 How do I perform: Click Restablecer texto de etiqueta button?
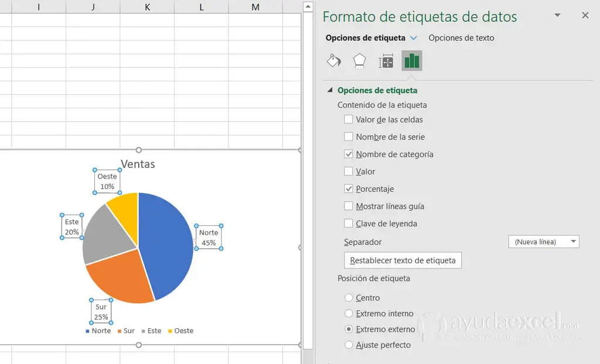[x=402, y=260]
